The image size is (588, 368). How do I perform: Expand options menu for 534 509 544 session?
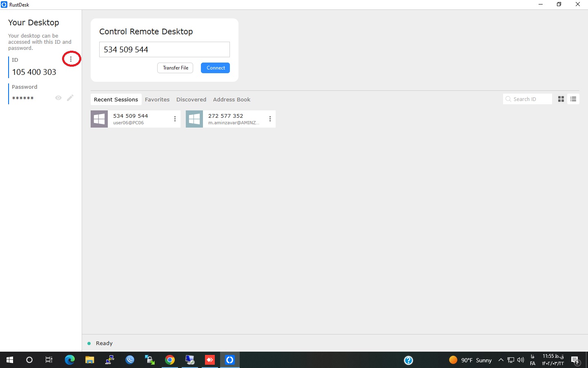175,119
